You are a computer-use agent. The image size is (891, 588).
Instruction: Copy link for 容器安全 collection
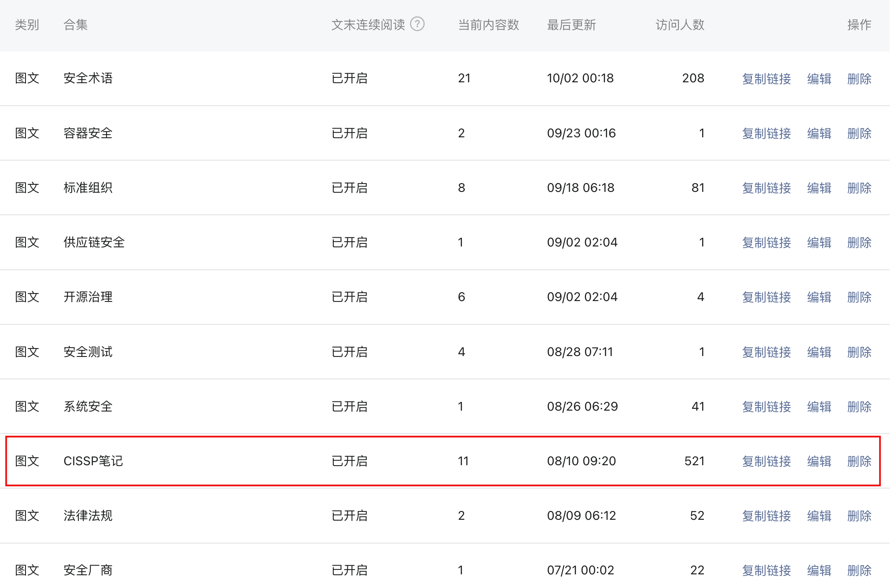(766, 133)
